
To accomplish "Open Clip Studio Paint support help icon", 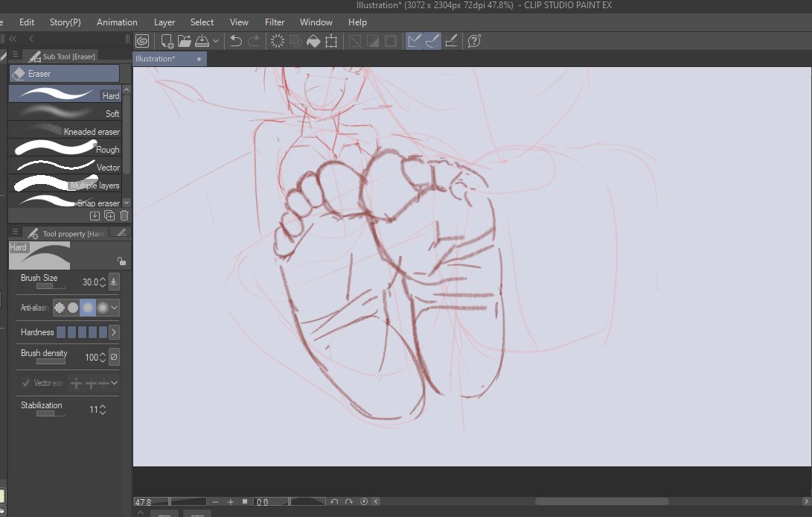I will click(474, 41).
